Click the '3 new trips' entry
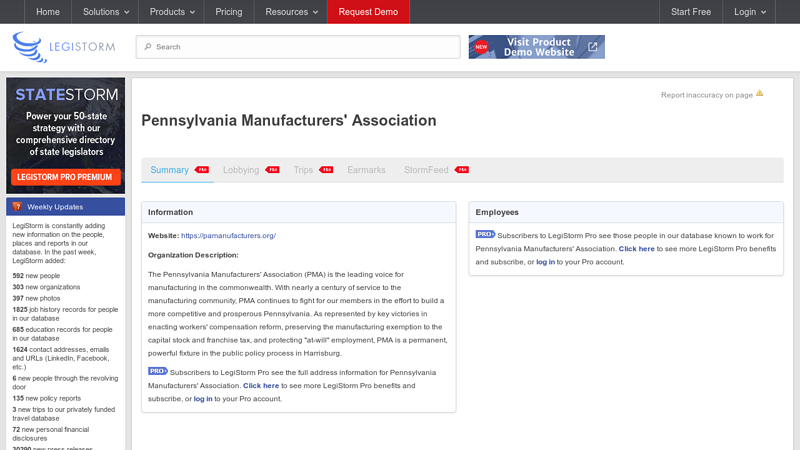Viewport: 800px width, 450px height. [64, 414]
